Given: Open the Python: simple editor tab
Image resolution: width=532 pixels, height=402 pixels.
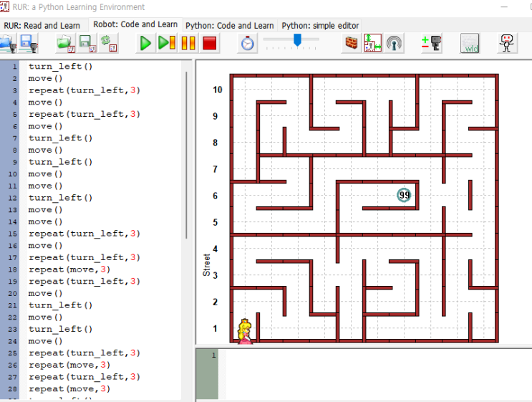Looking at the screenshot, I should click(x=320, y=25).
